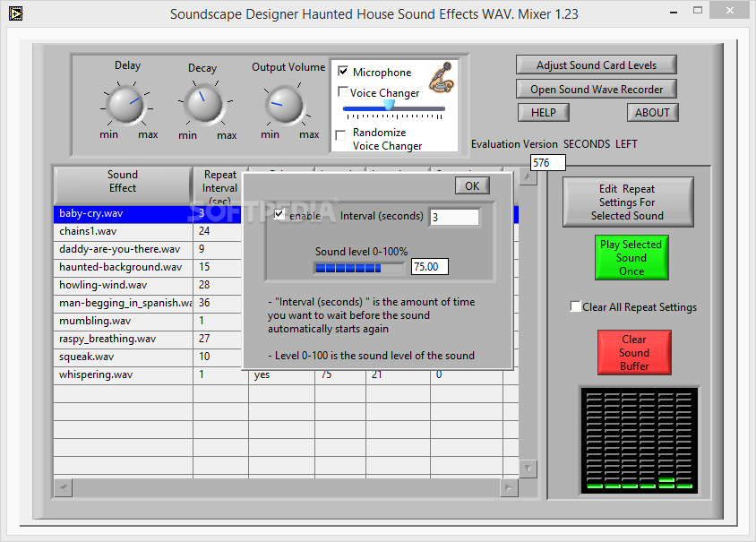Open Sound Wave Recorder

pos(597,89)
